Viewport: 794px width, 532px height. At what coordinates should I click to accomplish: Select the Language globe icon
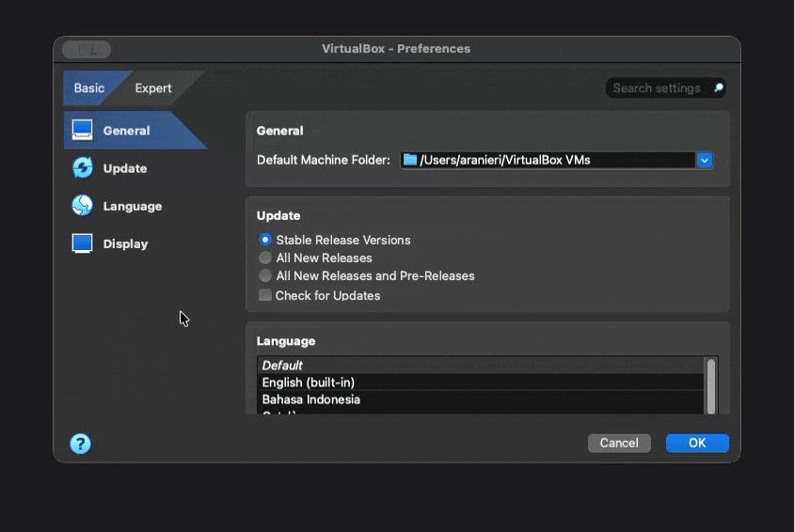(82, 205)
